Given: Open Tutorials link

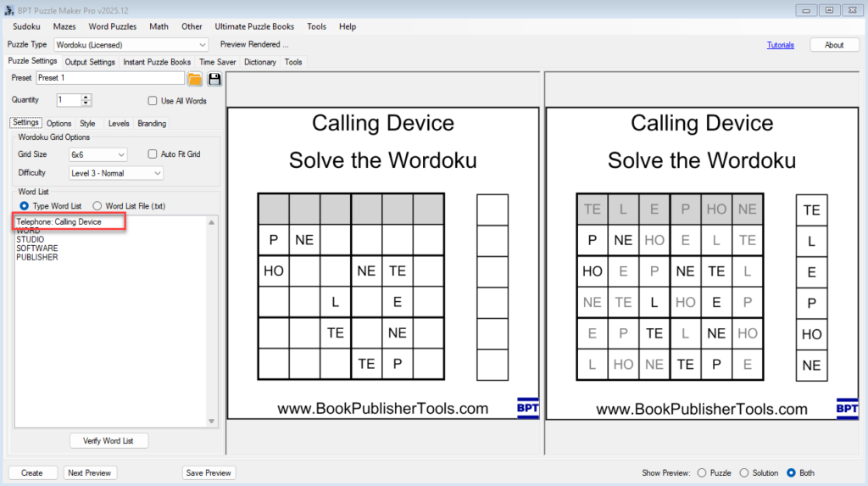Looking at the screenshot, I should point(780,45).
